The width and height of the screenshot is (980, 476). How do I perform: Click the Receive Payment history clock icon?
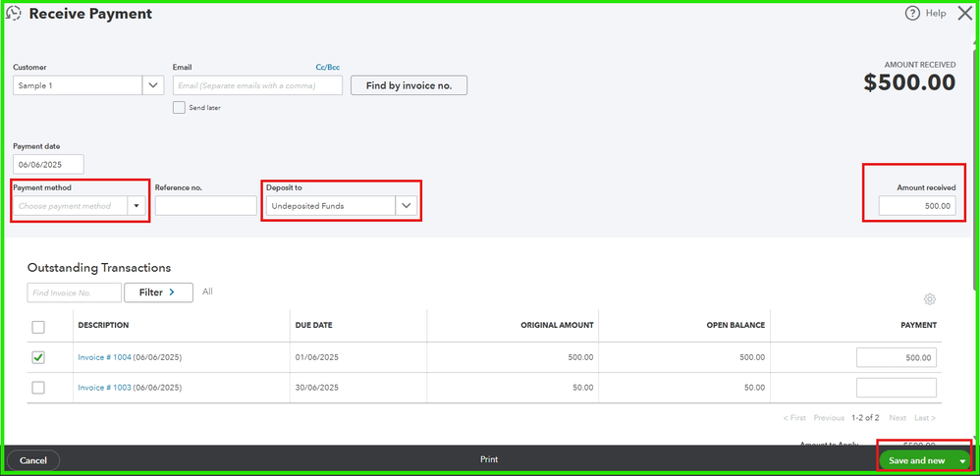13,13
